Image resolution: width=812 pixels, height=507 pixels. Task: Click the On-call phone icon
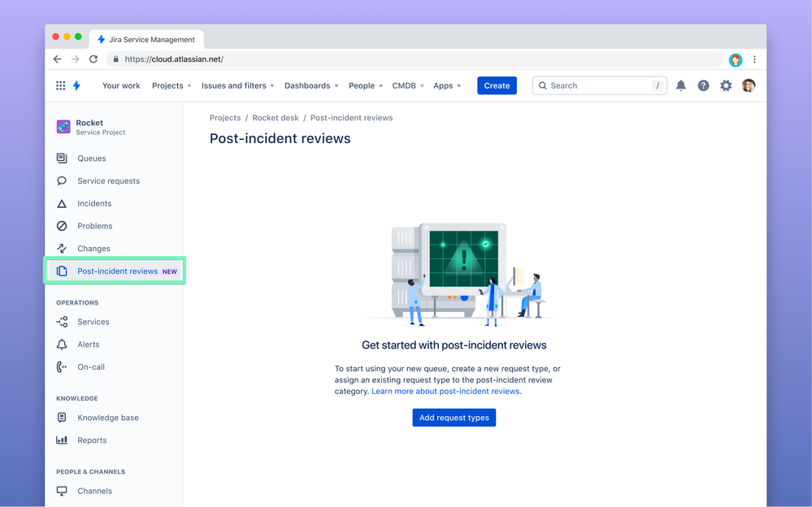62,366
